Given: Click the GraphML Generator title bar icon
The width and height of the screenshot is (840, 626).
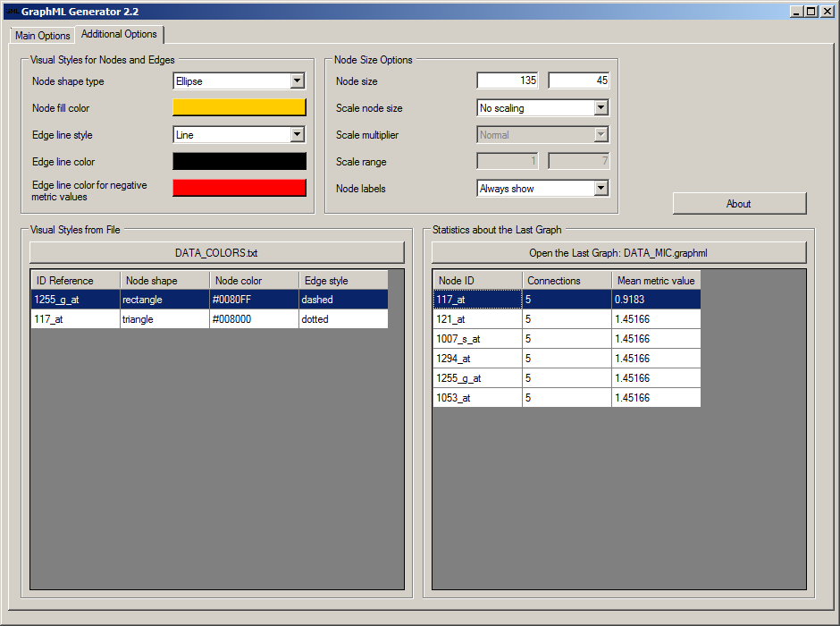Looking at the screenshot, I should pos(13,12).
